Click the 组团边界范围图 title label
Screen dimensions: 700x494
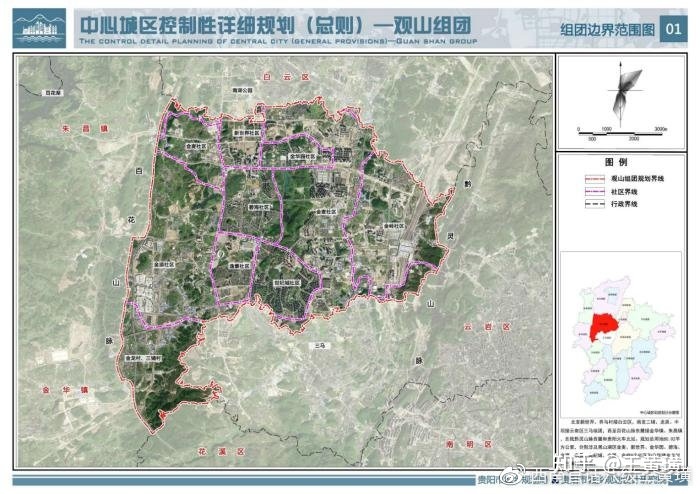point(607,29)
